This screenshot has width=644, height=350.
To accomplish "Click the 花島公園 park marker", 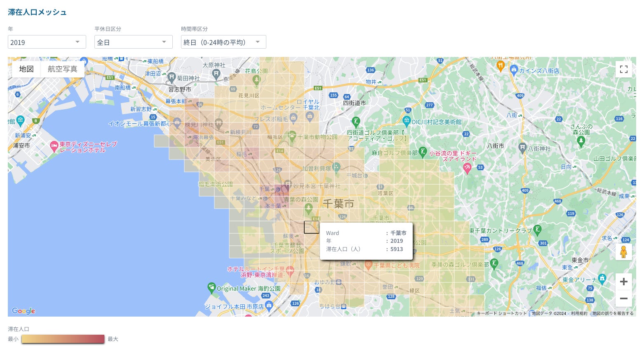I will point(256,80).
